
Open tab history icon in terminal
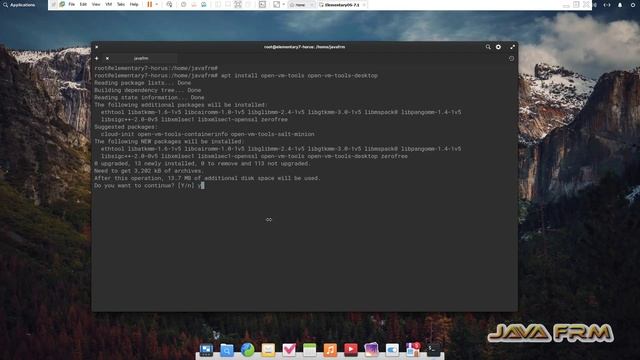[x=511, y=58]
